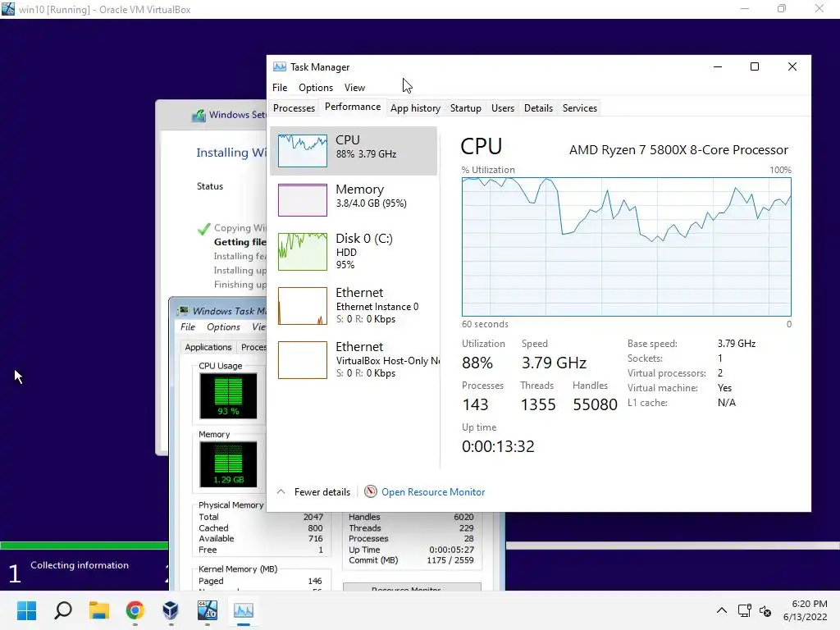Open the muted volume tray icon
This screenshot has height=630, width=840.
tap(765, 610)
